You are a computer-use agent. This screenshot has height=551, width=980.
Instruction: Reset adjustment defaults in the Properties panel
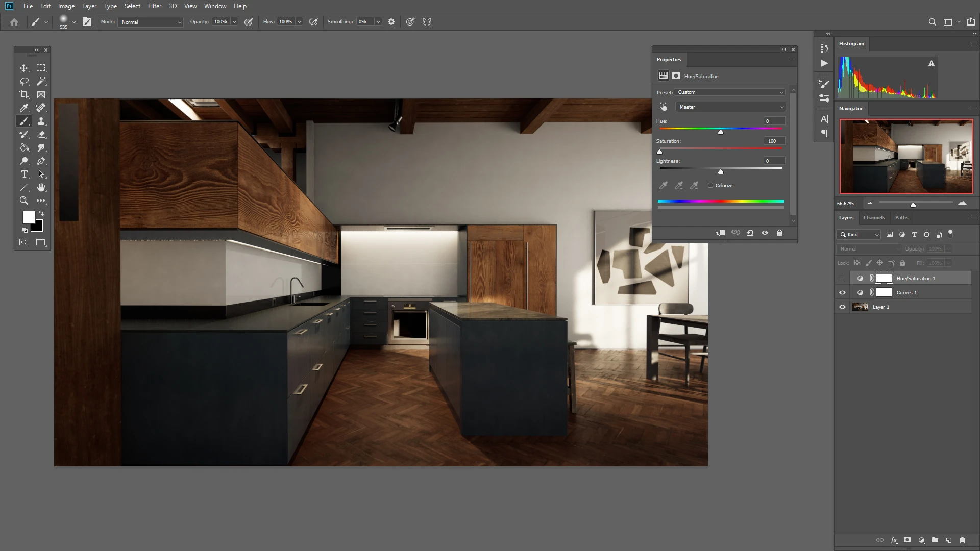click(x=750, y=233)
